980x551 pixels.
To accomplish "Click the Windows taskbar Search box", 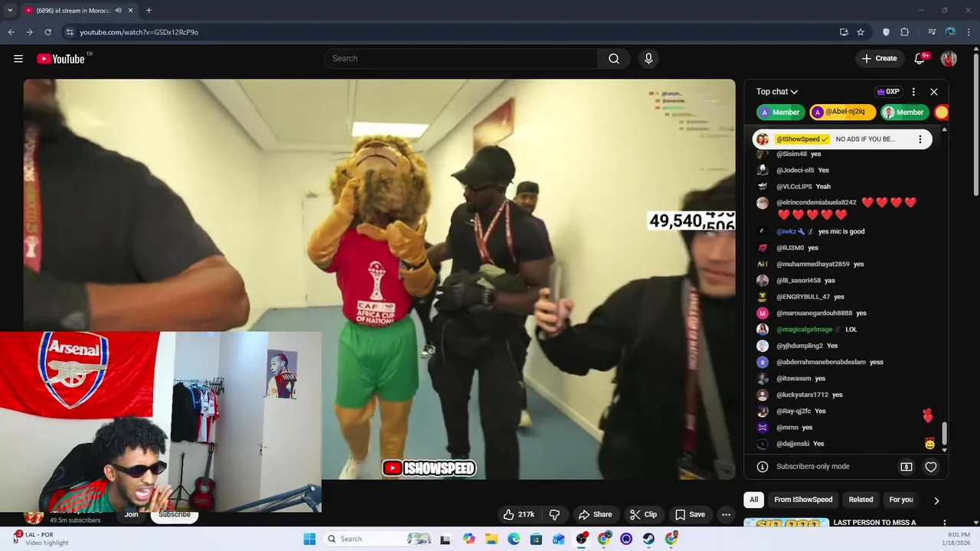I will [x=377, y=539].
